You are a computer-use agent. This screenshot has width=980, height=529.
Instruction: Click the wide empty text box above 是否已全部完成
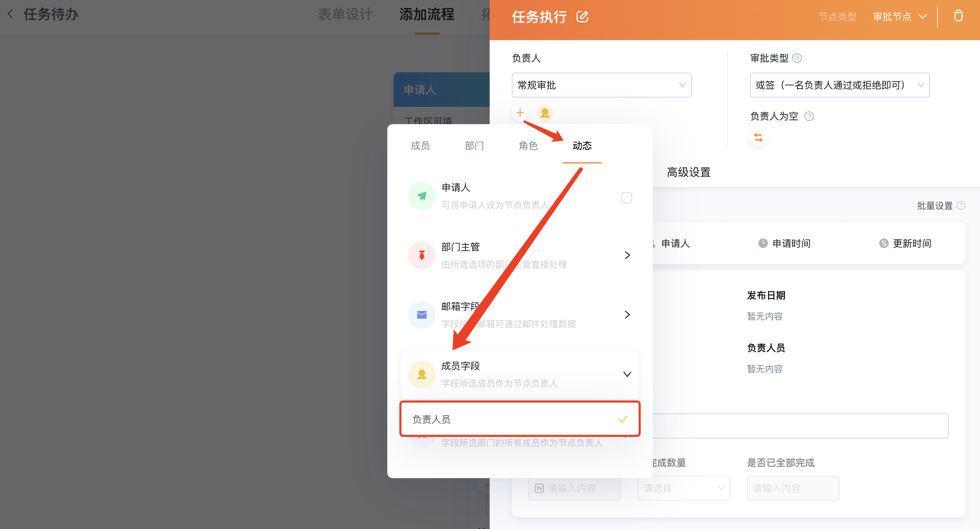tap(801, 426)
